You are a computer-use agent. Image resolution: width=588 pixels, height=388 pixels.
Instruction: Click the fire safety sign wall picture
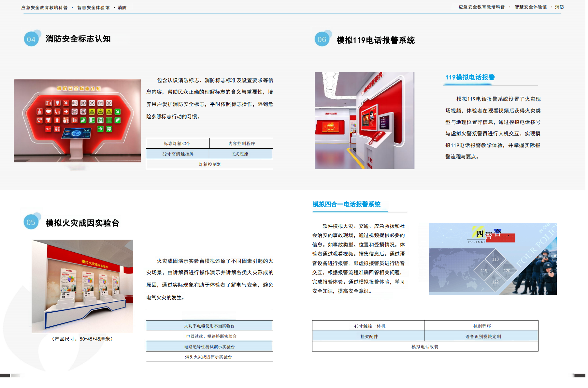point(77,121)
